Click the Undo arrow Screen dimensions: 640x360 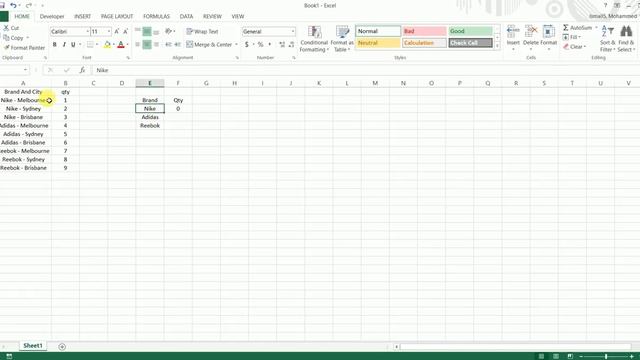[x=13, y=5]
